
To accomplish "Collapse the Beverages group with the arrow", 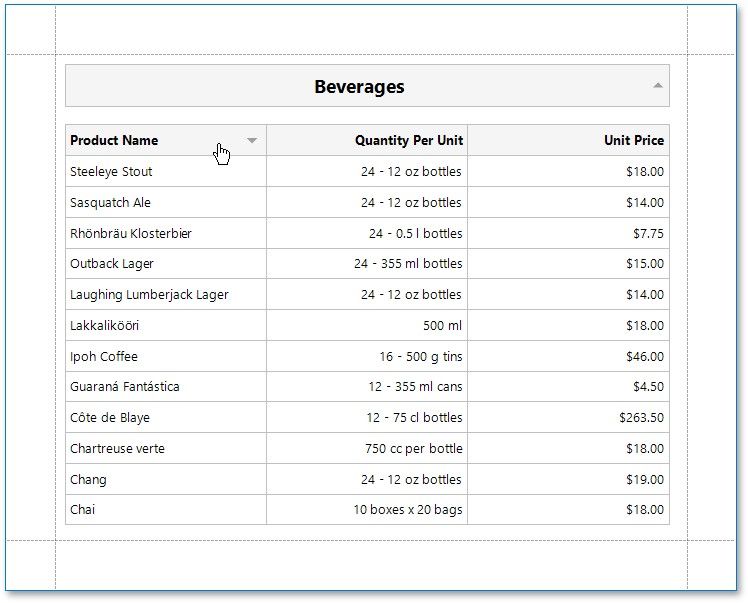I will tap(657, 86).
